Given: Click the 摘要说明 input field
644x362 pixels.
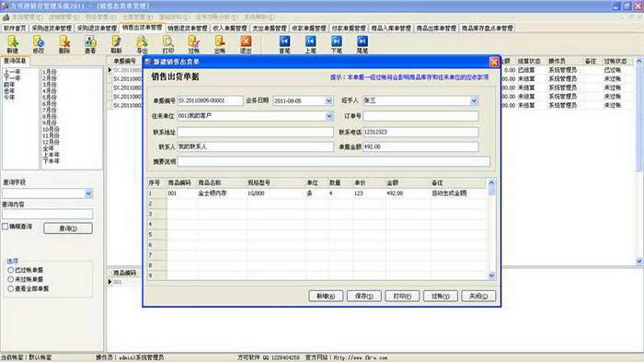Looking at the screenshot, I should click(333, 162).
